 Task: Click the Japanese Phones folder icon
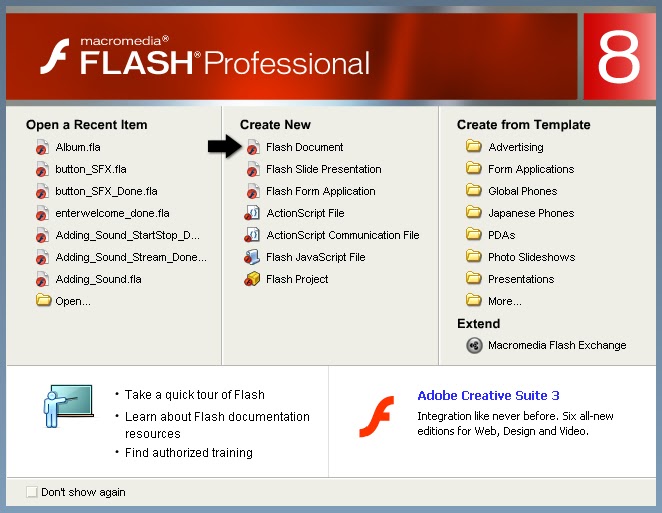(474, 212)
